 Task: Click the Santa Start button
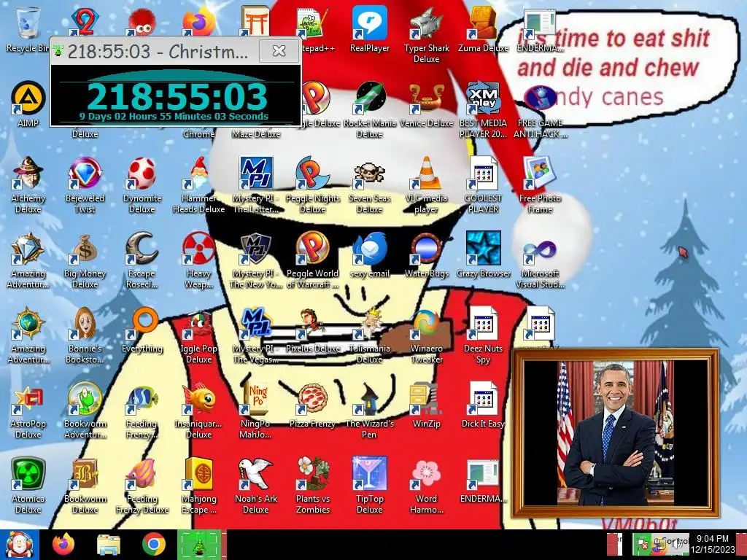pos(20,545)
